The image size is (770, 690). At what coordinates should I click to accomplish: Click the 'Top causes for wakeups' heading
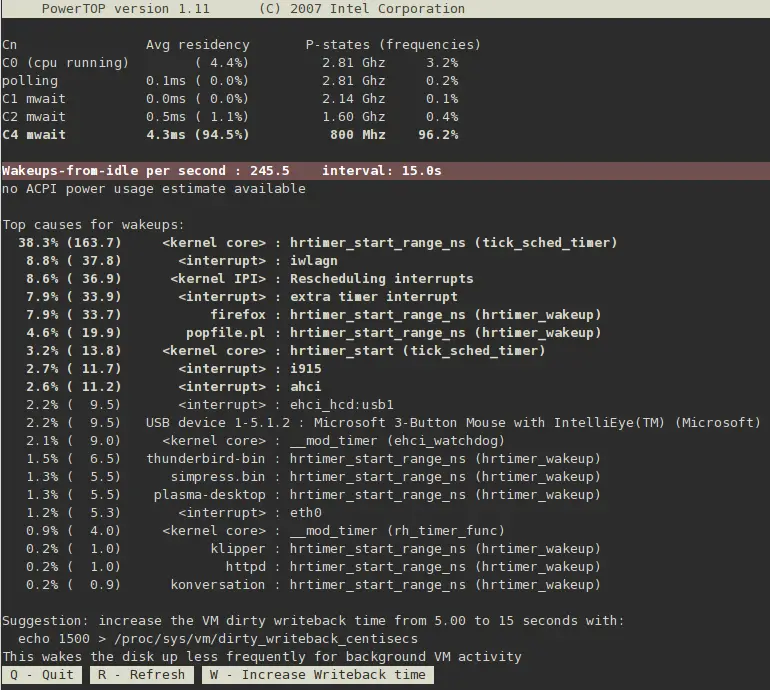pos(93,225)
